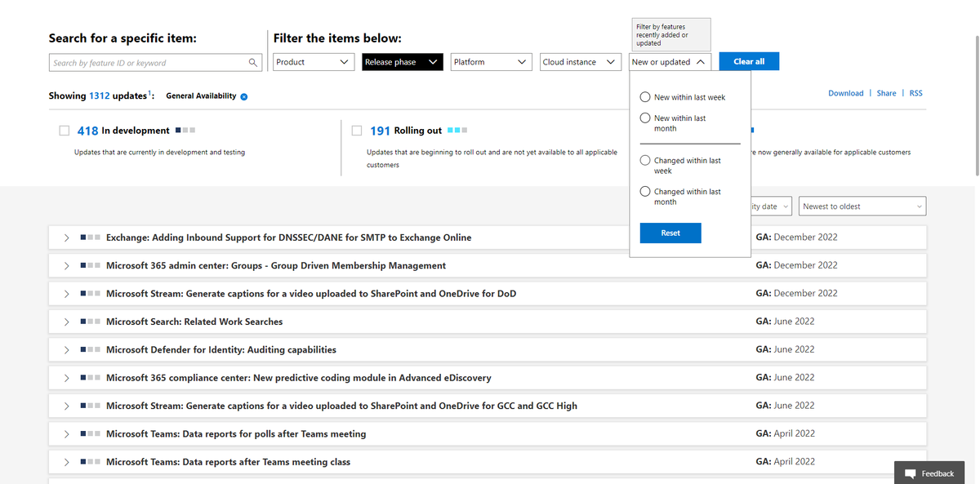This screenshot has width=980, height=484.
Task: Expand Teams Data reports after meeting class
Action: pyautogui.click(x=67, y=462)
